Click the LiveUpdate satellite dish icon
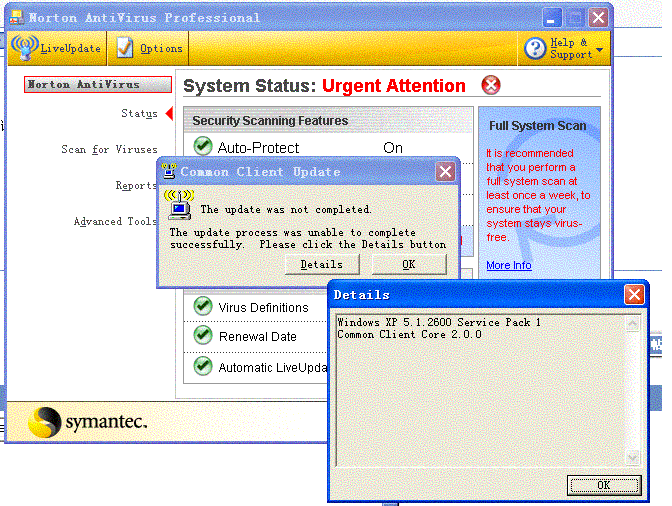The width and height of the screenshot is (672, 506). 24,47
